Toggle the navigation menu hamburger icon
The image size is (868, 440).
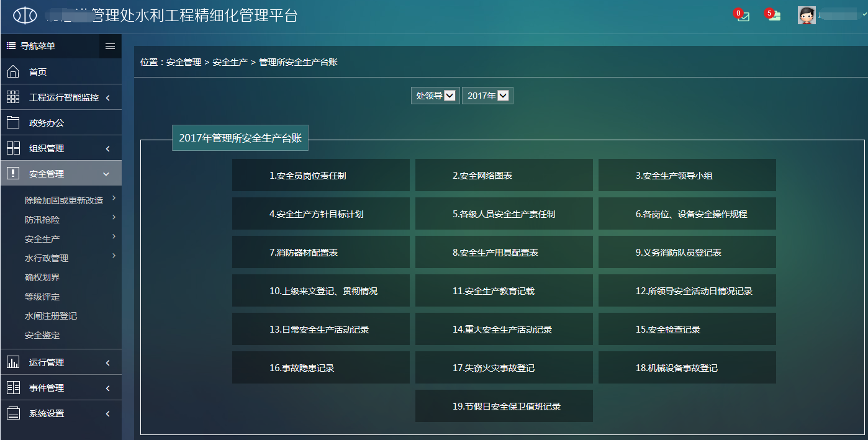pyautogui.click(x=110, y=46)
